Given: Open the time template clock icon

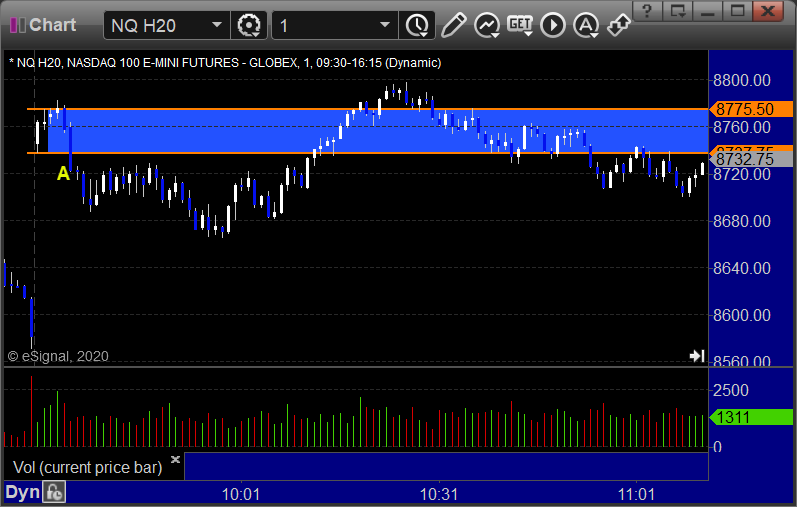Looking at the screenshot, I should (x=417, y=25).
